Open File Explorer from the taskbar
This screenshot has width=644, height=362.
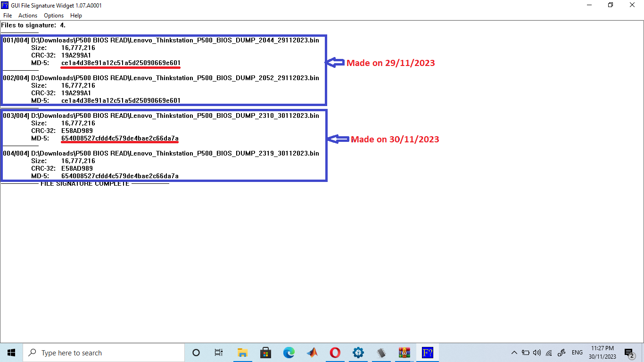pos(242,353)
